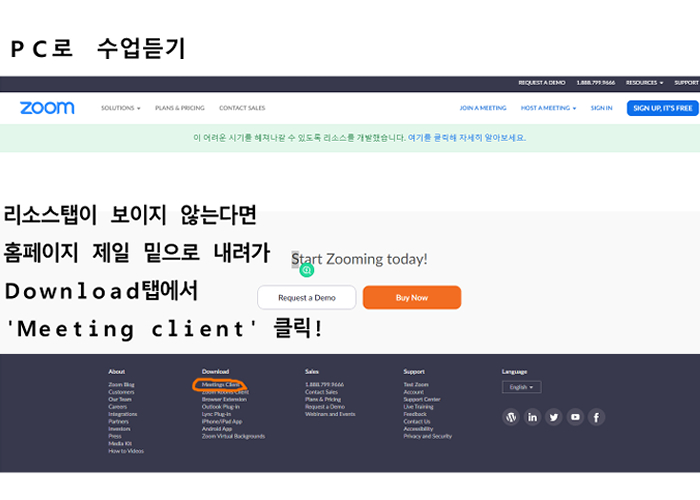Open Account in the Support column
The image size is (700, 500).
pyautogui.click(x=413, y=392)
